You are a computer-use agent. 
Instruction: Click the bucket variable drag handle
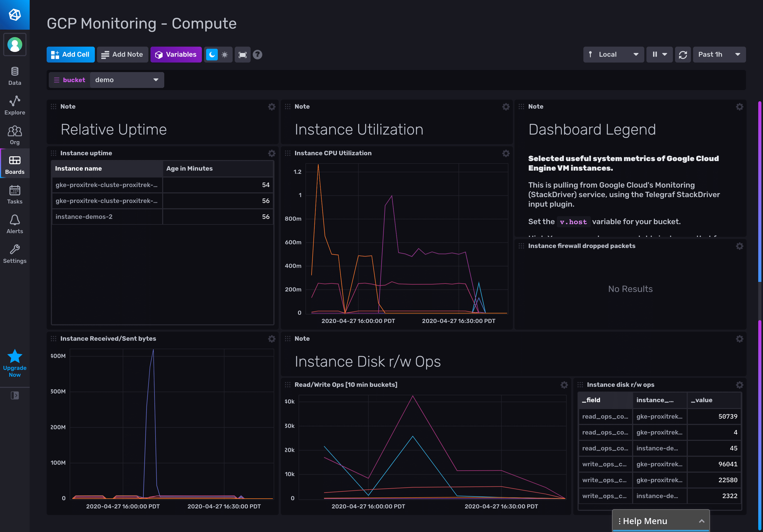click(56, 80)
